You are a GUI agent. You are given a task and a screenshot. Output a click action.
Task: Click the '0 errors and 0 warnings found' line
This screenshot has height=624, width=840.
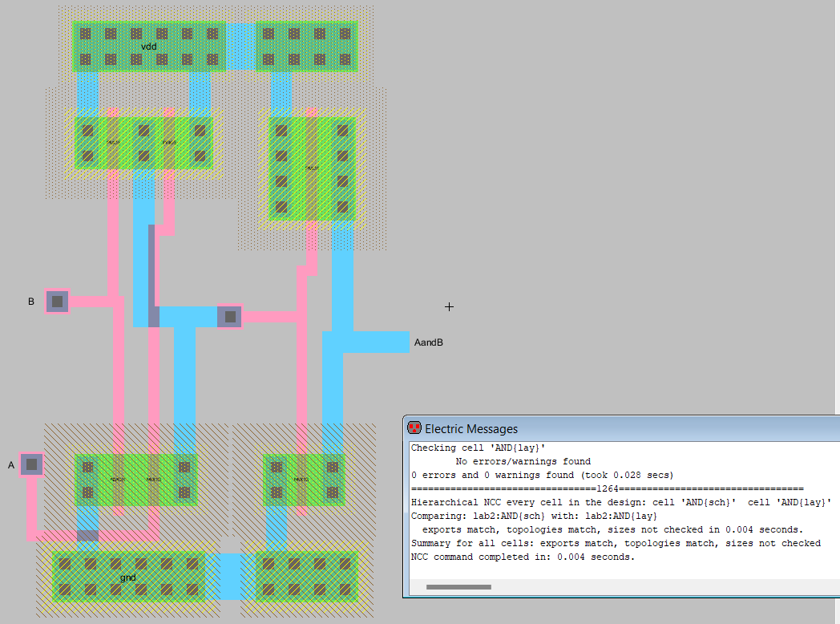pyautogui.click(x=542, y=475)
